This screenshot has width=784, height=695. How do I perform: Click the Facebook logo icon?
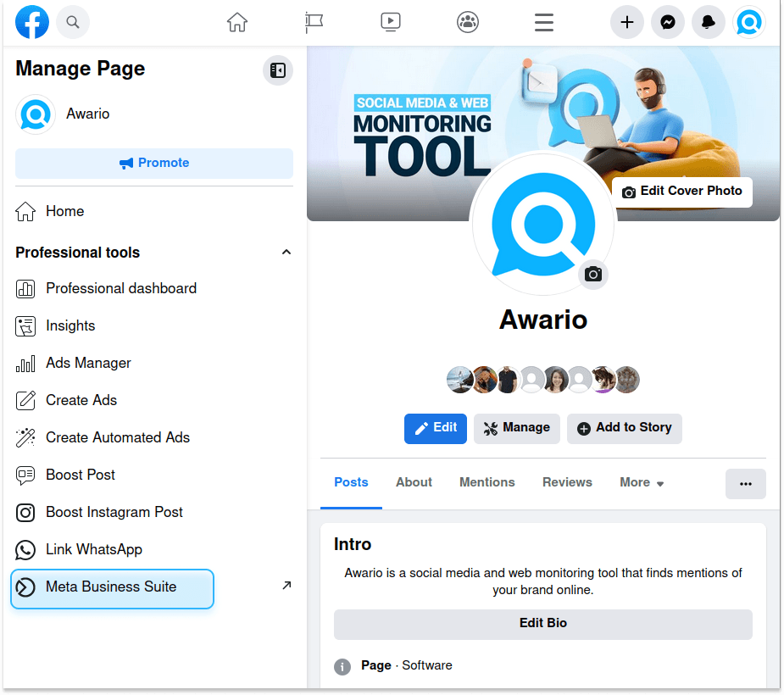coord(31,22)
